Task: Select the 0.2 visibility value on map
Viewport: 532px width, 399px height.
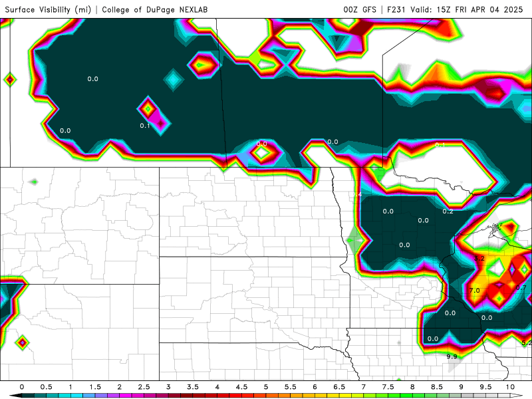Action: [x=448, y=211]
